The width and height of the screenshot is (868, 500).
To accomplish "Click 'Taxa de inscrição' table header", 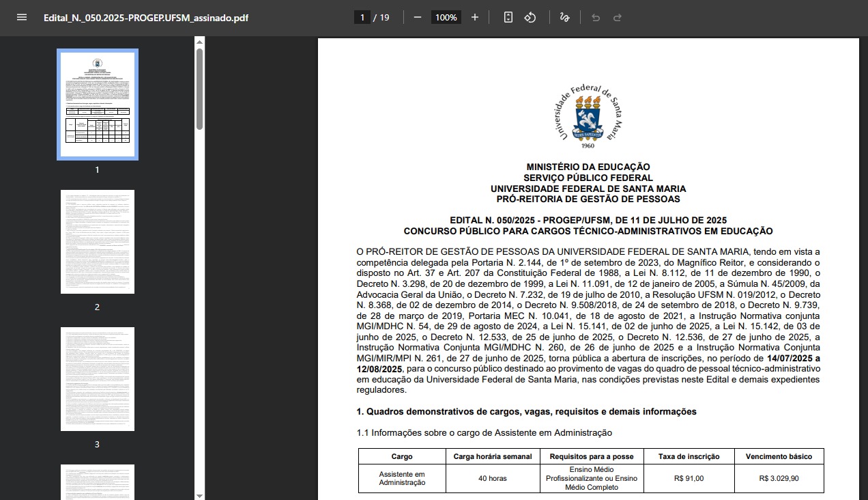I will point(691,457).
